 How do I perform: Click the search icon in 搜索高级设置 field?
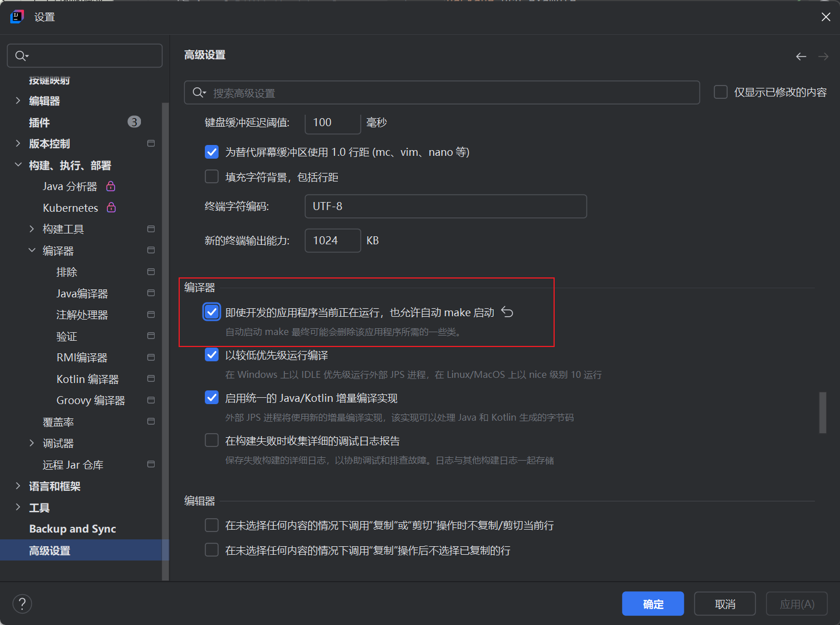click(199, 92)
